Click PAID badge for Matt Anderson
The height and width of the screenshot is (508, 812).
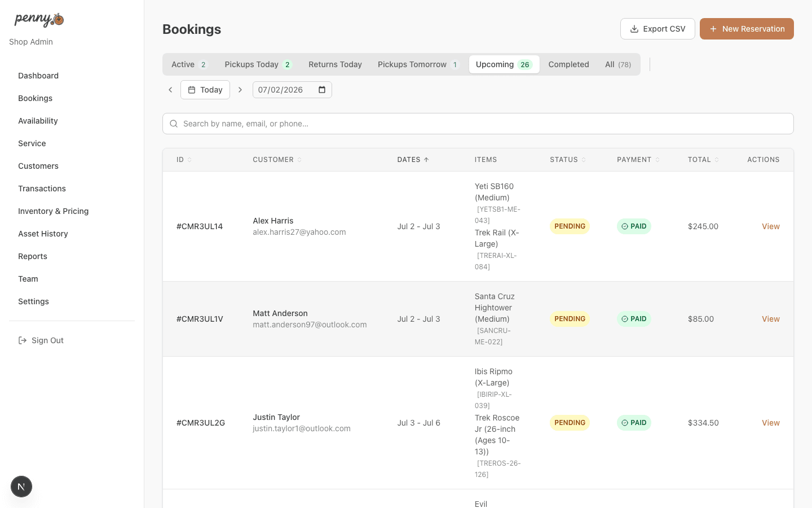point(634,319)
